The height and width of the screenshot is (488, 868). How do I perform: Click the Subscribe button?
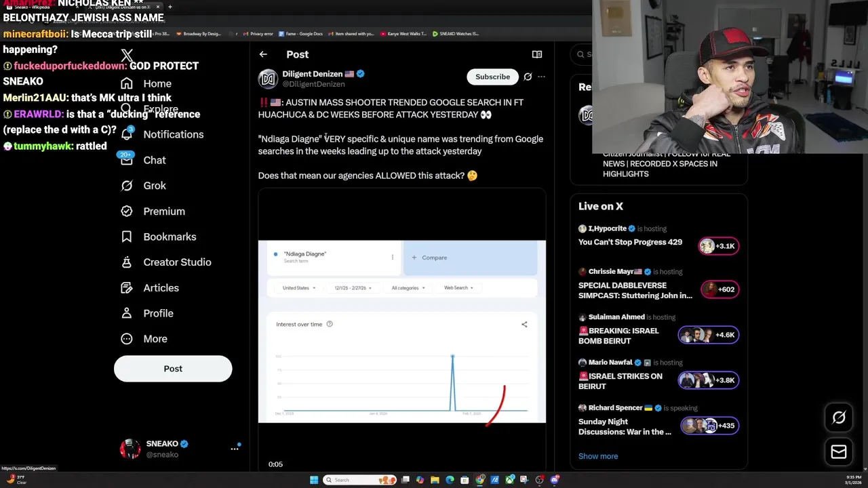pos(492,77)
